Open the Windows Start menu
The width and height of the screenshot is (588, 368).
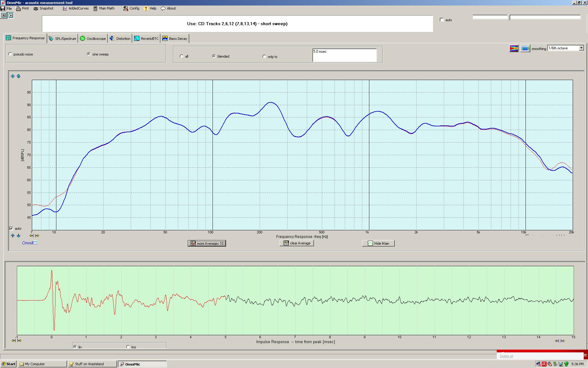9,364
